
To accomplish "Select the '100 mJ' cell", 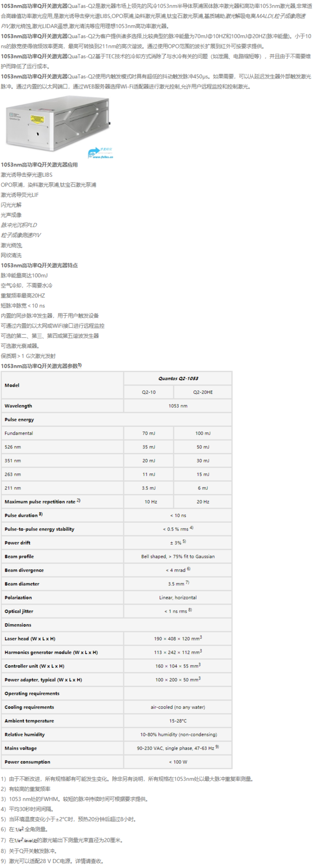I will click(203, 433).
